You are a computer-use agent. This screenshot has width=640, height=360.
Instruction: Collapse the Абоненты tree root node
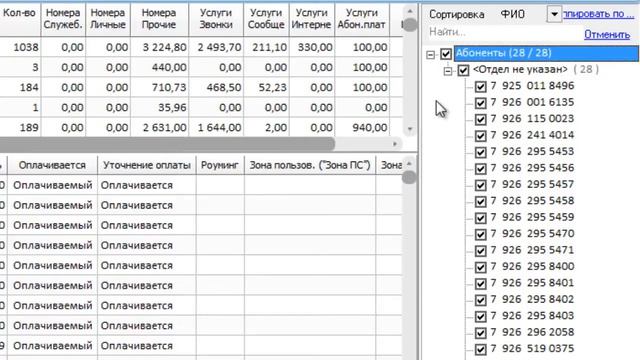point(431,54)
